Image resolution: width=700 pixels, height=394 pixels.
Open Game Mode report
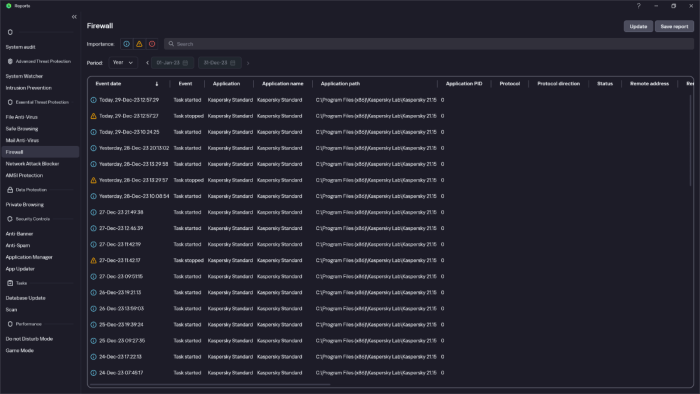[x=20, y=350]
